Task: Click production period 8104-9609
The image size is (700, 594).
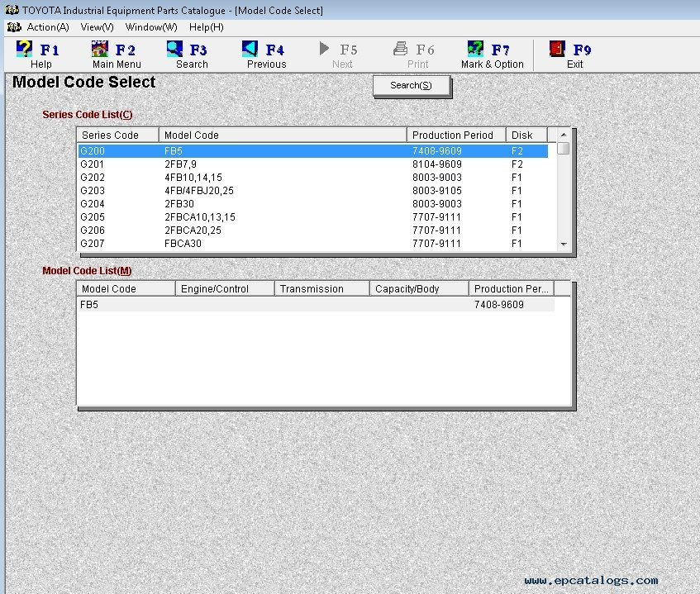Action: click(437, 164)
